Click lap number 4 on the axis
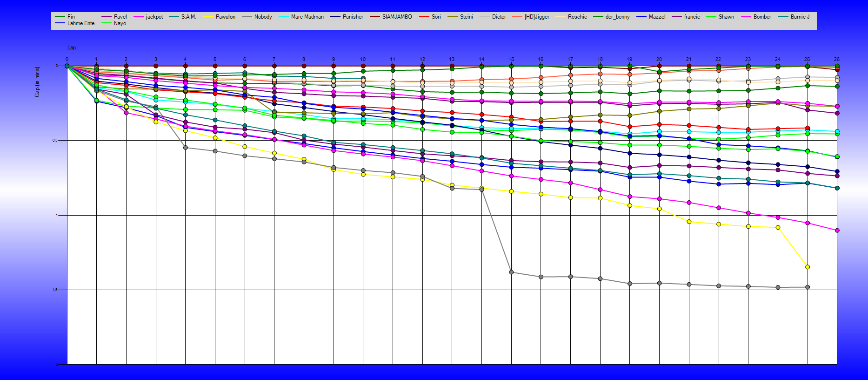The width and height of the screenshot is (868, 380). 185,60
